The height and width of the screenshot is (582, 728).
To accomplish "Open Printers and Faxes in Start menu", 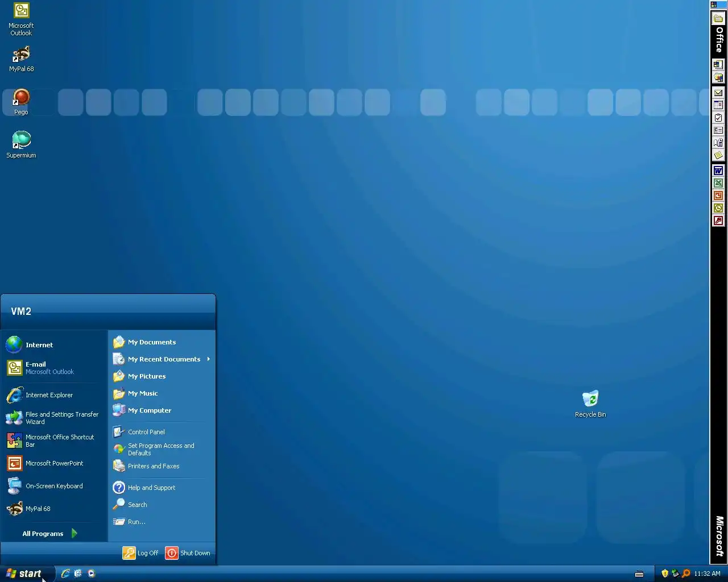I will tap(162, 466).
